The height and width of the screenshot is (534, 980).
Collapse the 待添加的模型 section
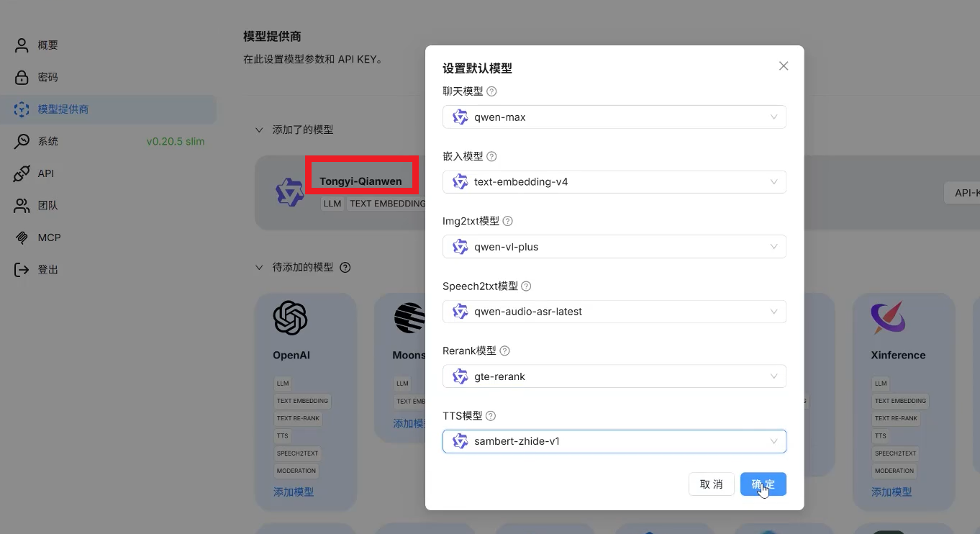259,267
